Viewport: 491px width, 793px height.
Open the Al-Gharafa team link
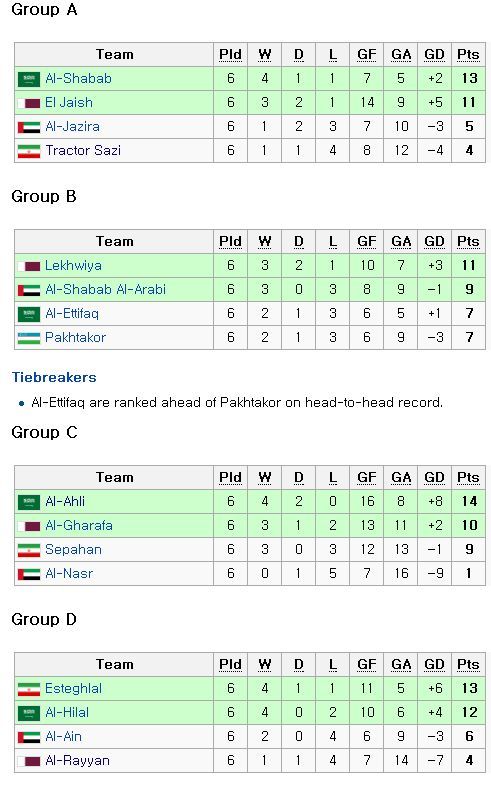tap(79, 525)
